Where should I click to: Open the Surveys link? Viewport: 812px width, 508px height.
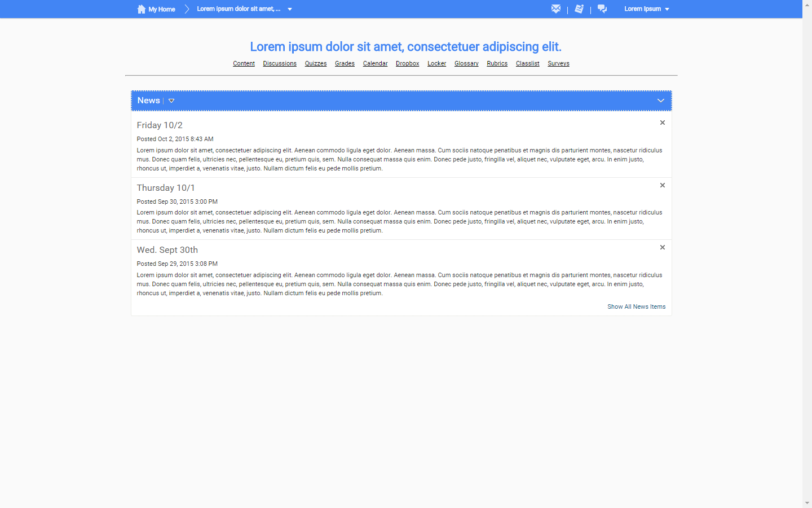point(558,63)
